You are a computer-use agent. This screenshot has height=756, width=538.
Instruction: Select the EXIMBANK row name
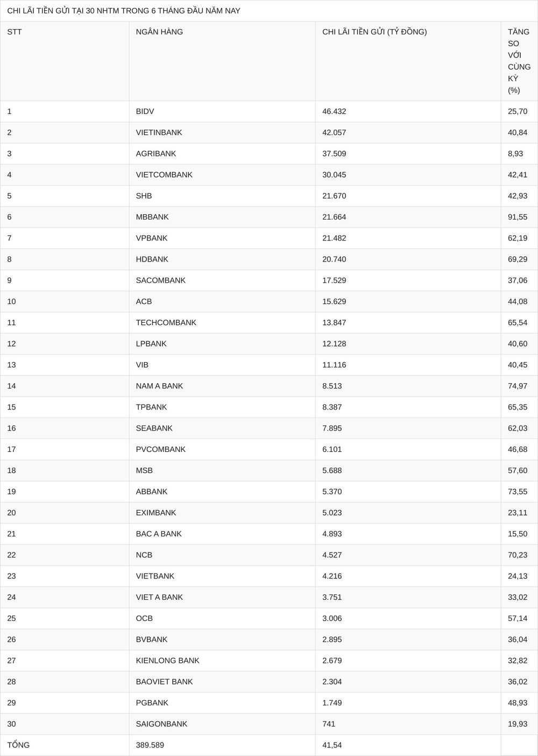[156, 513]
